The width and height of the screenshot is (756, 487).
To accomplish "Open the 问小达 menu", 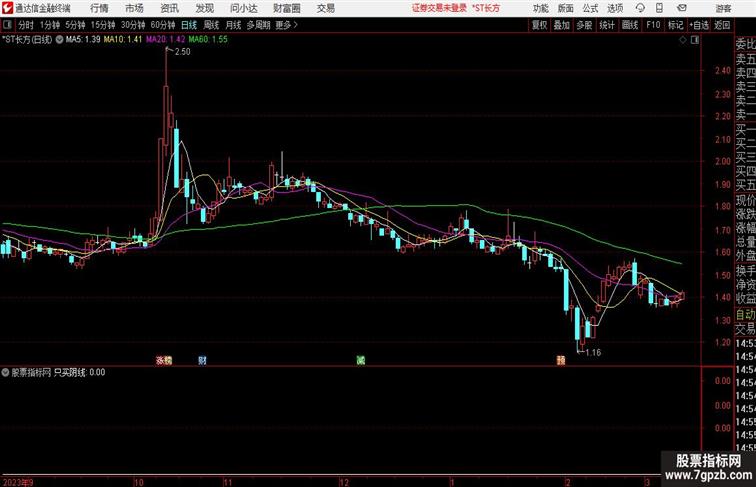I will click(243, 8).
